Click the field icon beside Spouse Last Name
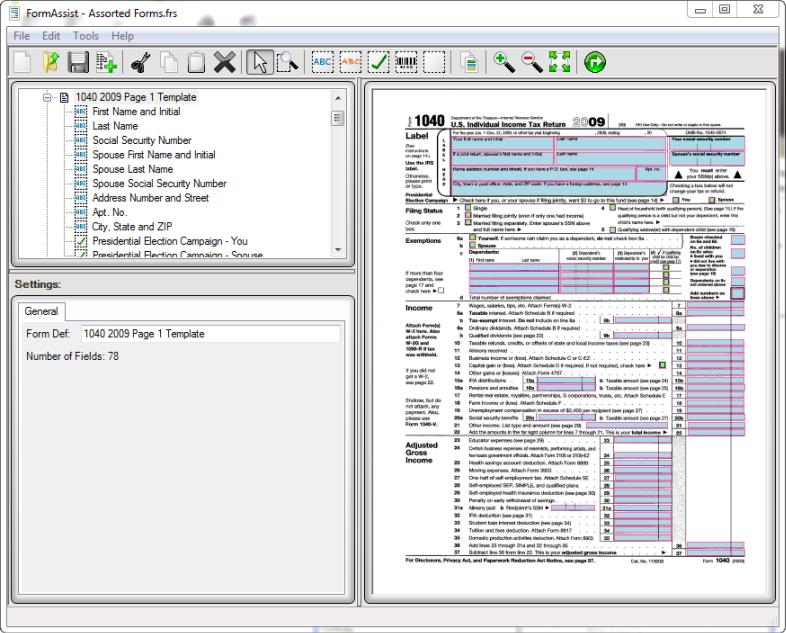 tap(81, 169)
